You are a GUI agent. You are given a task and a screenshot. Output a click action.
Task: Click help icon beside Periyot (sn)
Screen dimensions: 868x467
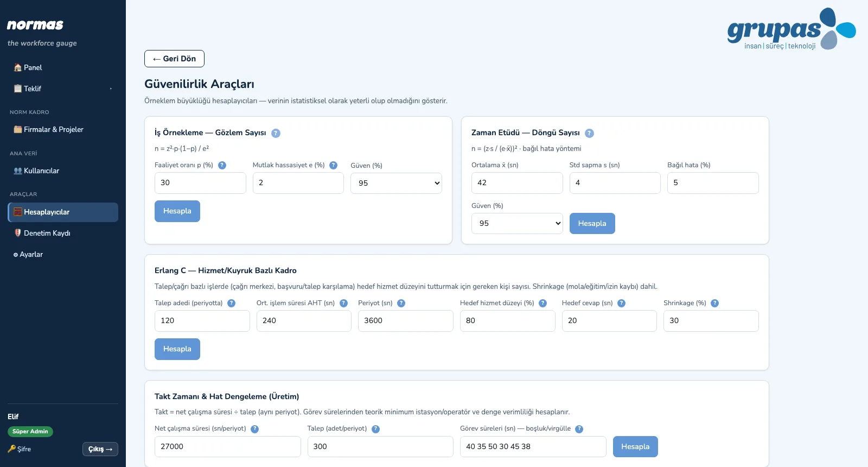[x=401, y=303]
